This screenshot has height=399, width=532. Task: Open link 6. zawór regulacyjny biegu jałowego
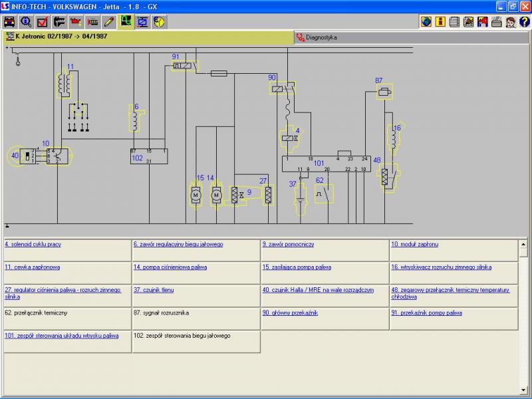[178, 244]
